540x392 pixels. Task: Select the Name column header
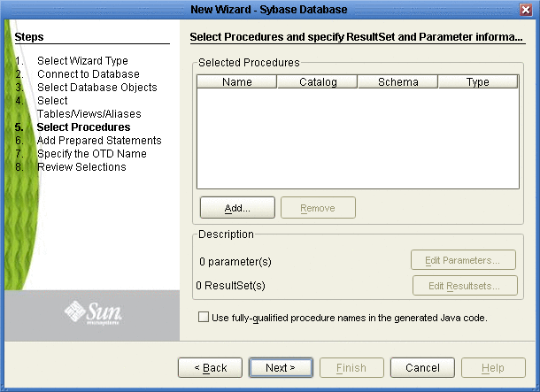(x=237, y=82)
